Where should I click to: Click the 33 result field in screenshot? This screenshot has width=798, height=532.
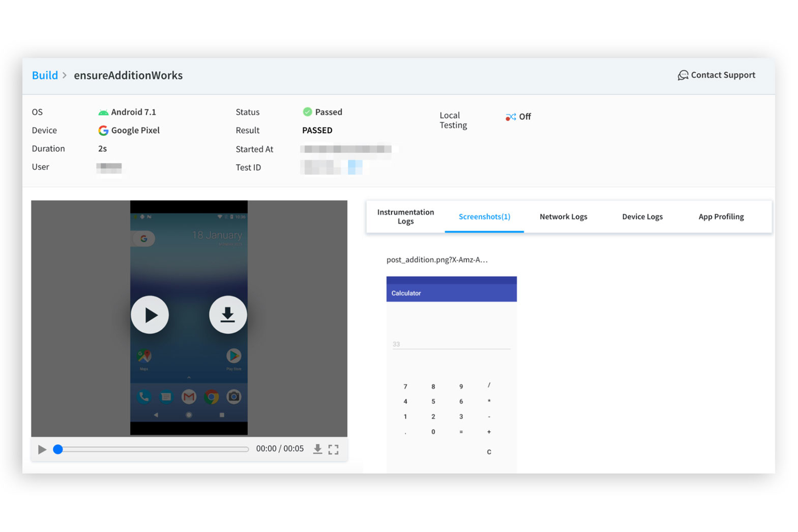tap(451, 344)
